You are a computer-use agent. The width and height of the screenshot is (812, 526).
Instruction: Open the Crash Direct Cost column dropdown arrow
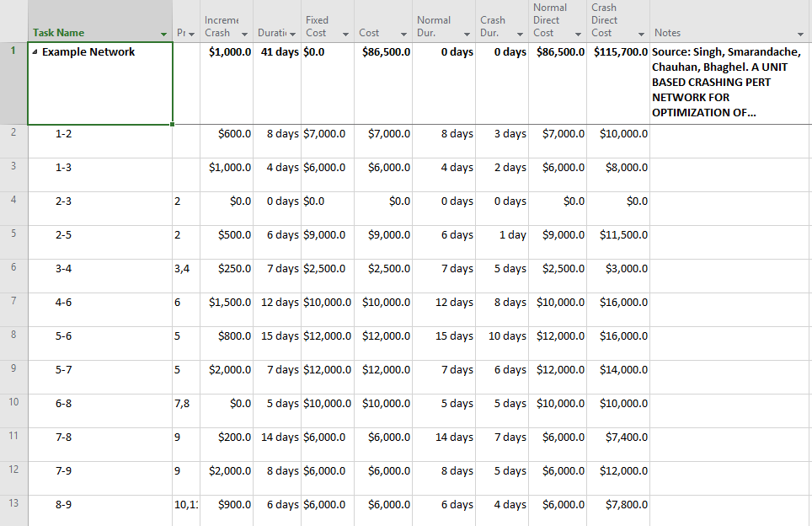coord(641,35)
